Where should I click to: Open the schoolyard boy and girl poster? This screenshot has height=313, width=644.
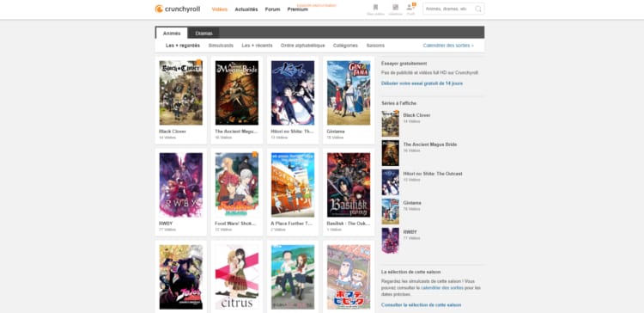[293, 277]
